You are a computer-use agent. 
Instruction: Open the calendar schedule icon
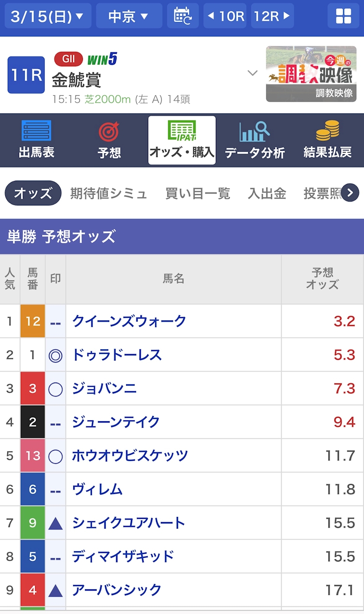(182, 16)
